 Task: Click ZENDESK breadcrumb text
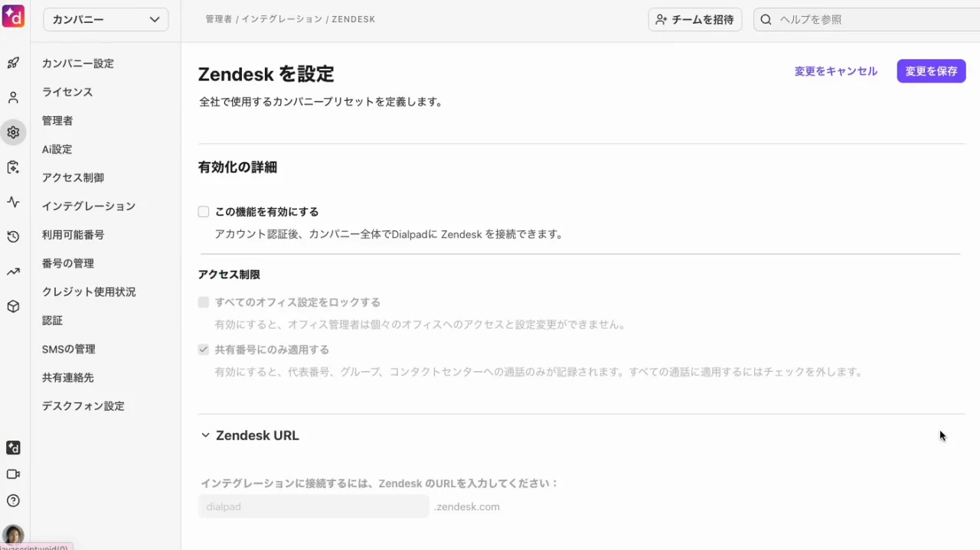tap(353, 19)
